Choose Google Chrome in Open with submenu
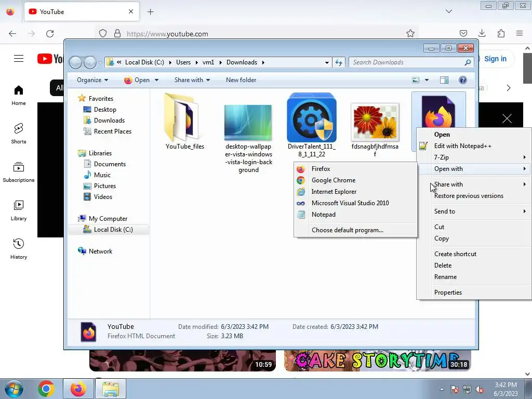 coord(355,180)
